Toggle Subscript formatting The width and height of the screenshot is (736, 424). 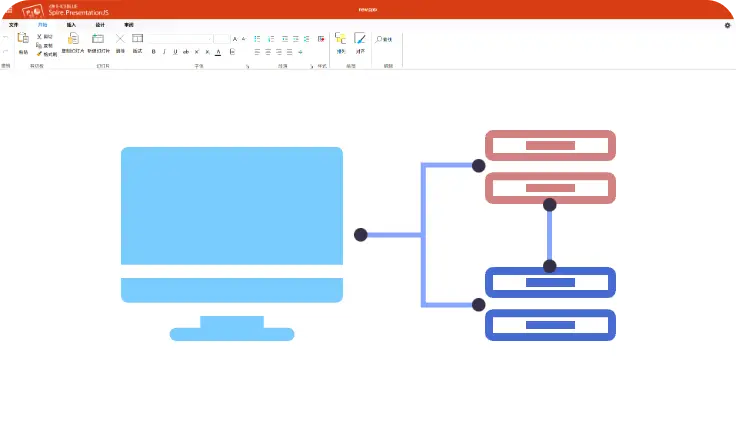(x=207, y=52)
